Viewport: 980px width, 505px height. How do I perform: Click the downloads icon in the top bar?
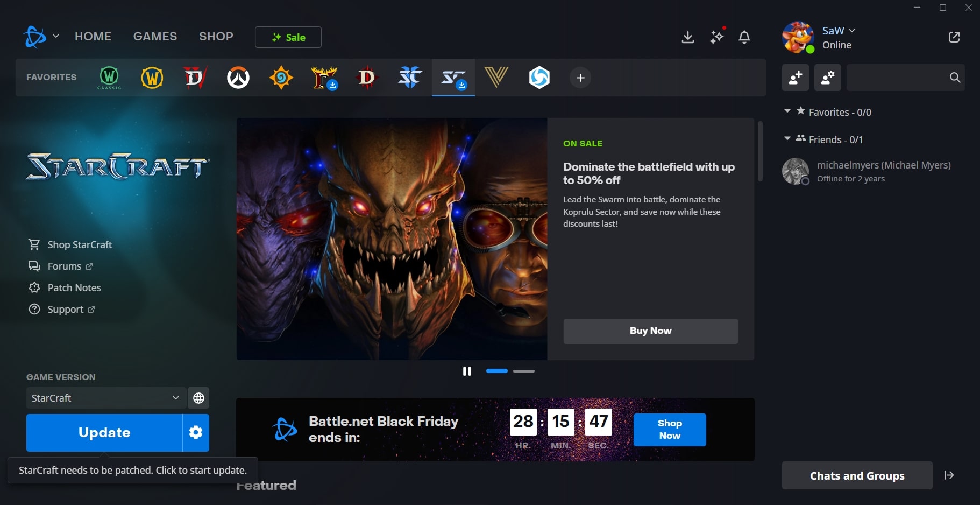(x=688, y=37)
